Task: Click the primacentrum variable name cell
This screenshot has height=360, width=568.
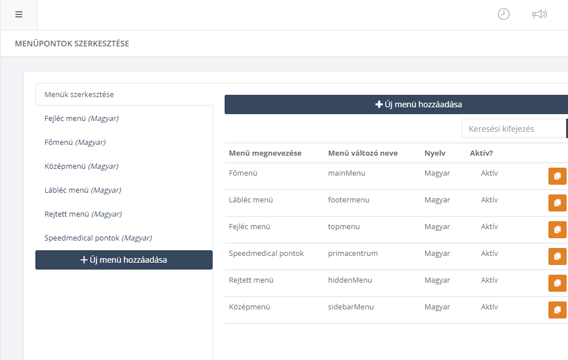Action: pos(353,254)
